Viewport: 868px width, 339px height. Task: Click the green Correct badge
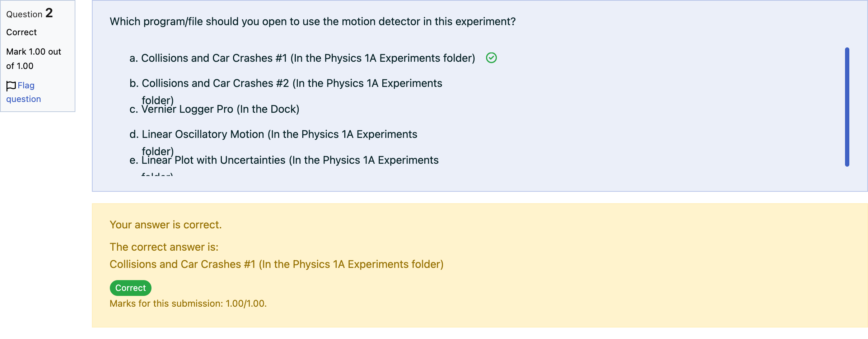(x=130, y=288)
